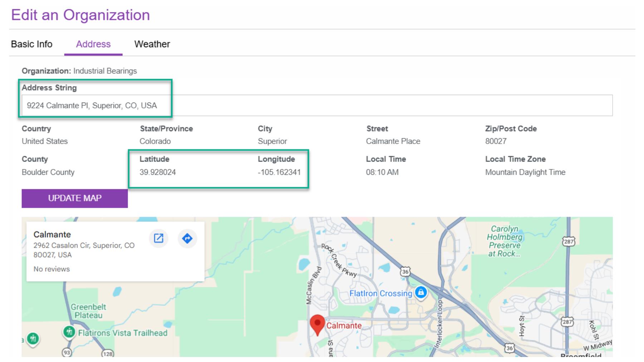This screenshot has height=362, width=644.
Task: Click the Interlocken Loop road label
Action: coord(439,324)
